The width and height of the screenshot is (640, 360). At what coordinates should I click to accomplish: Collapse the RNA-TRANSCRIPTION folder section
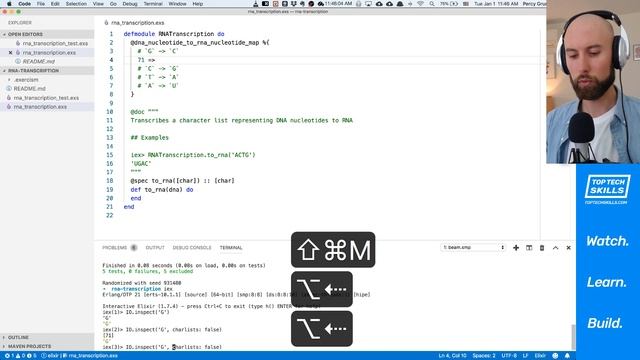pyautogui.click(x=47, y=71)
